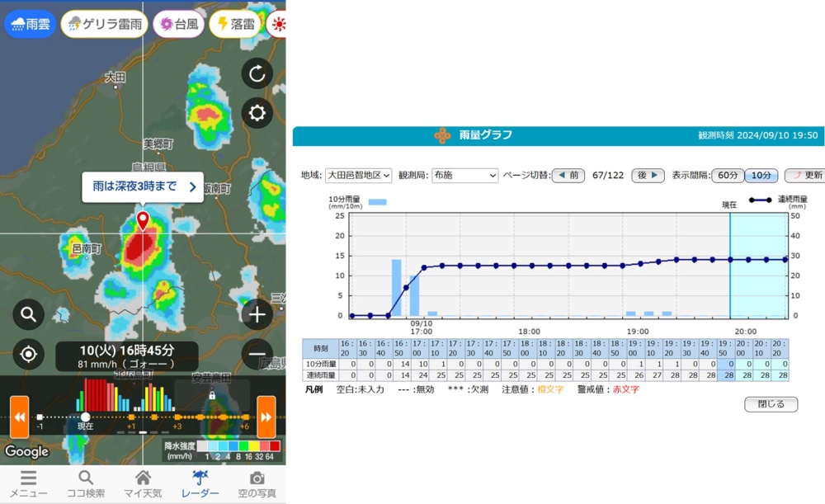Fast-forward the radar timeline with orange button
This screenshot has height=504, width=825.
click(266, 417)
